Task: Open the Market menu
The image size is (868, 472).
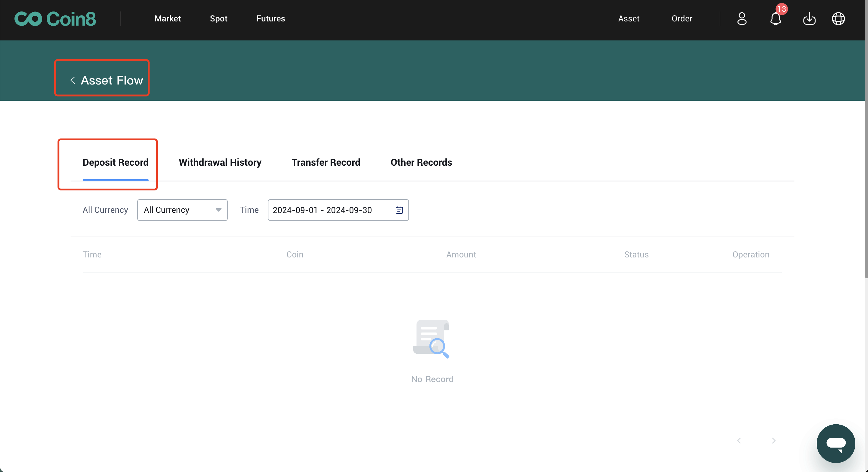Action: click(167, 18)
